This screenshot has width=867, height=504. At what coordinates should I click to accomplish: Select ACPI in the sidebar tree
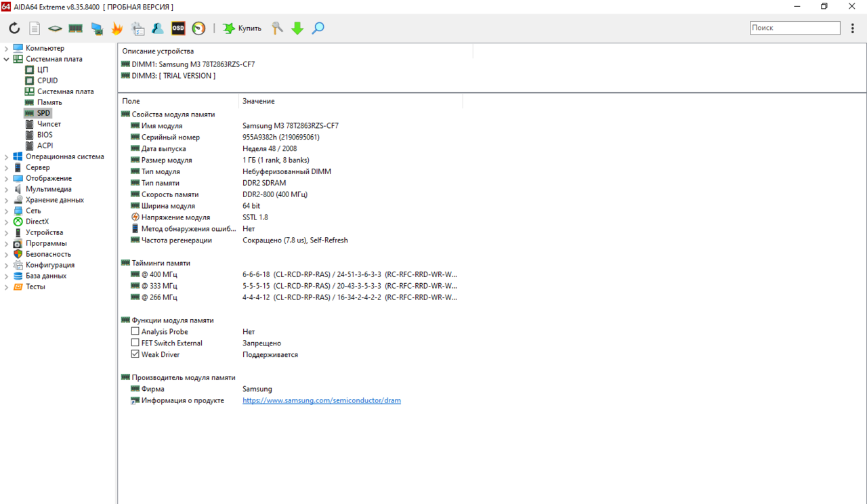point(45,146)
